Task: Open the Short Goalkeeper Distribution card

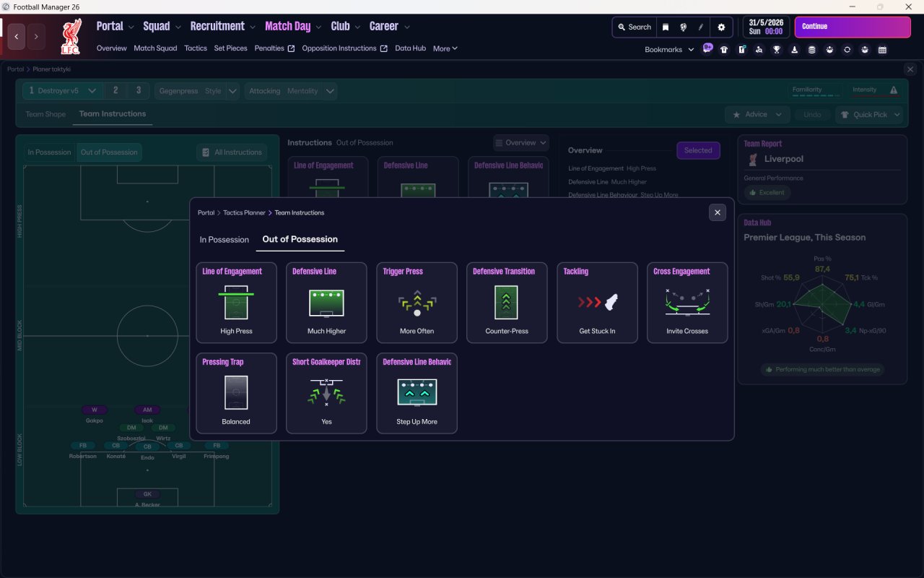Action: [326, 393]
